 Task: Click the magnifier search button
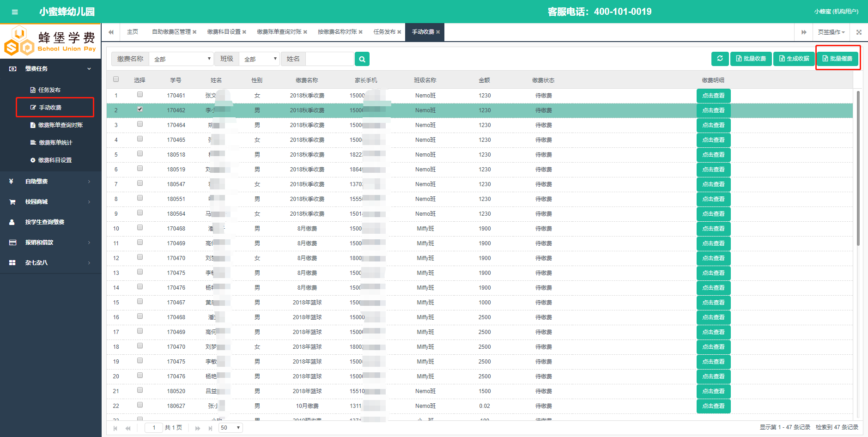coord(362,59)
